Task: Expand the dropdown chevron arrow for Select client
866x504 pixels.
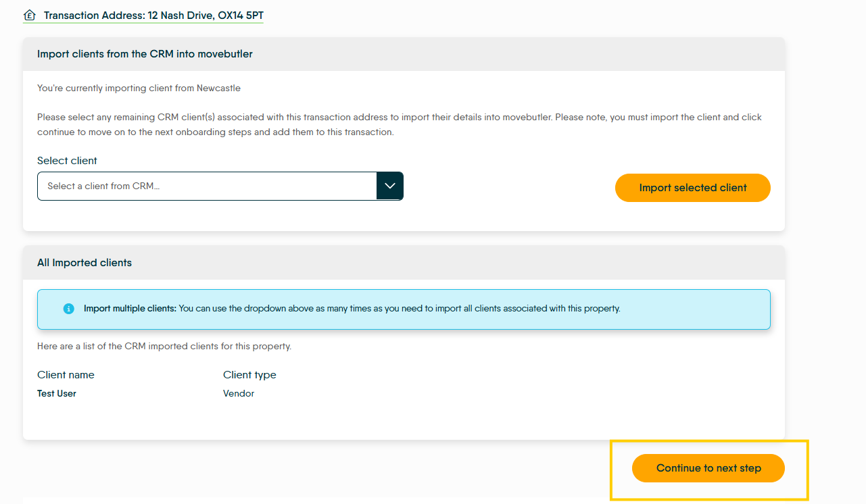Action: click(389, 186)
